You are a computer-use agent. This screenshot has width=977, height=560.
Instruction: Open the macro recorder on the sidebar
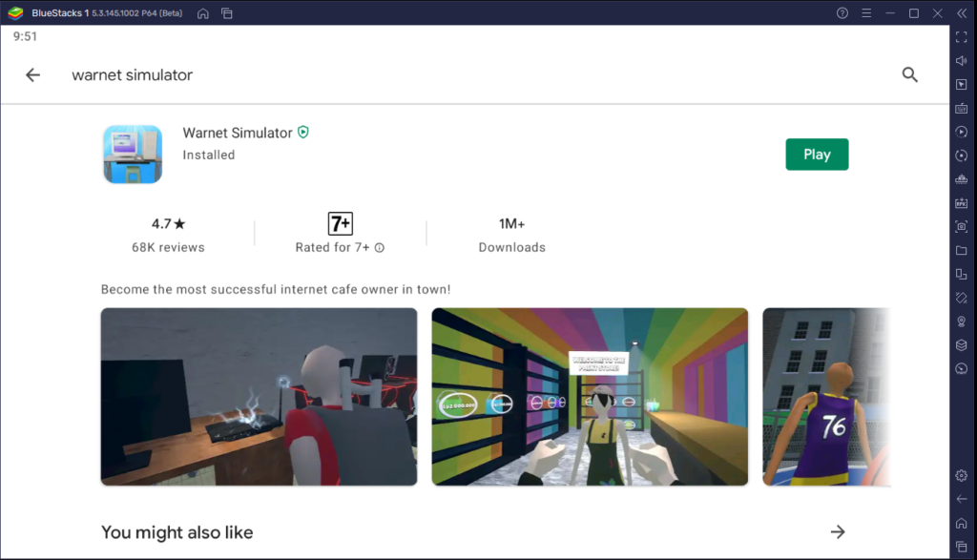[x=961, y=132]
